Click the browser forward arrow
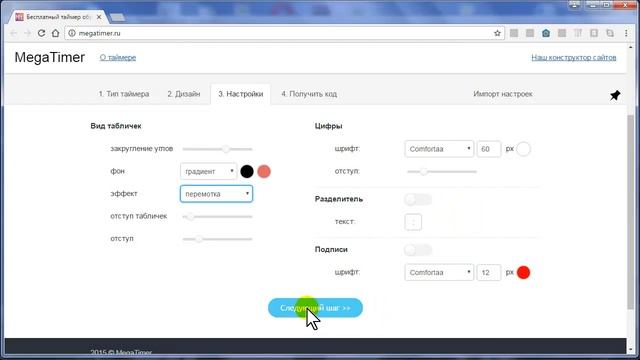640x360 pixels. click(x=27, y=33)
